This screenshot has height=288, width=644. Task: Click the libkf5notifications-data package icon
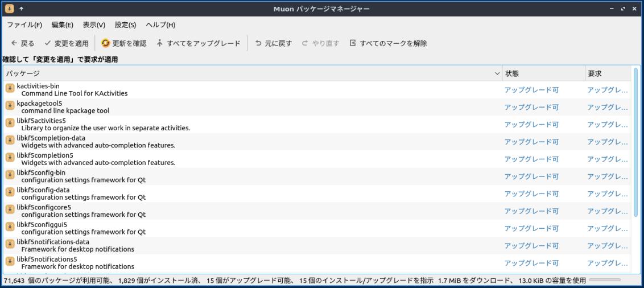pyautogui.click(x=10, y=244)
